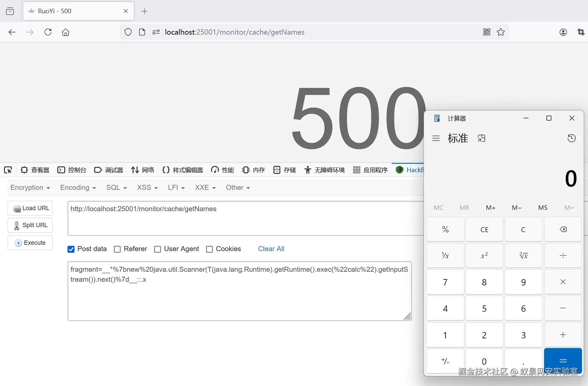Image resolution: width=588 pixels, height=386 pixels.
Task: Click the calculator minus key
Action: 563,308
